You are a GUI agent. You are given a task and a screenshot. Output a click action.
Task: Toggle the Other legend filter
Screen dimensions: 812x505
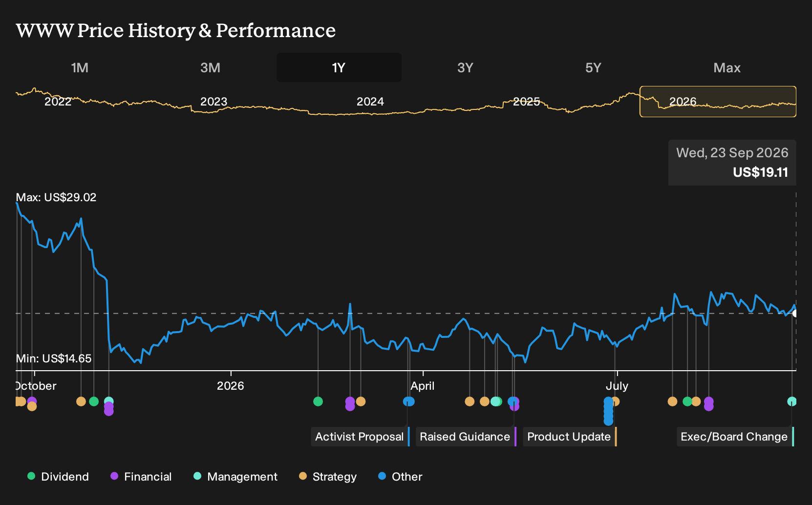(x=400, y=477)
